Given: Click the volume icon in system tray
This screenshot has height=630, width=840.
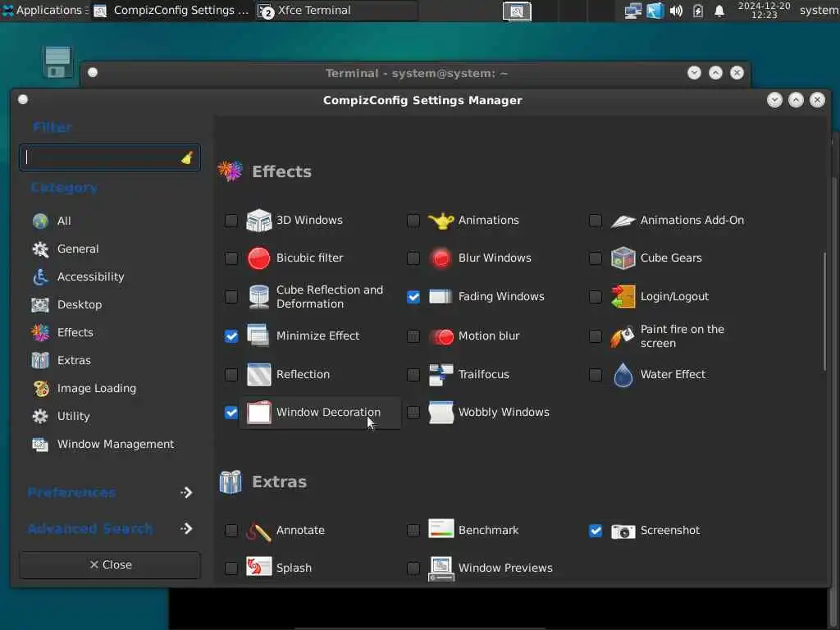Looking at the screenshot, I should 676,11.
